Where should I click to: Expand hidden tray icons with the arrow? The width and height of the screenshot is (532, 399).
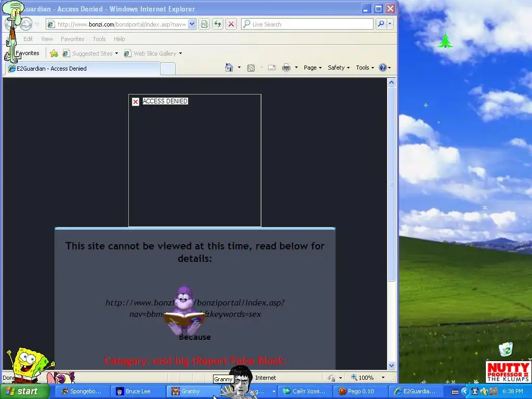coord(464,392)
